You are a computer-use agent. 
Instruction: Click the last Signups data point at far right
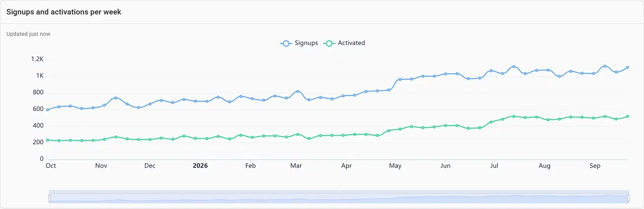(627, 68)
